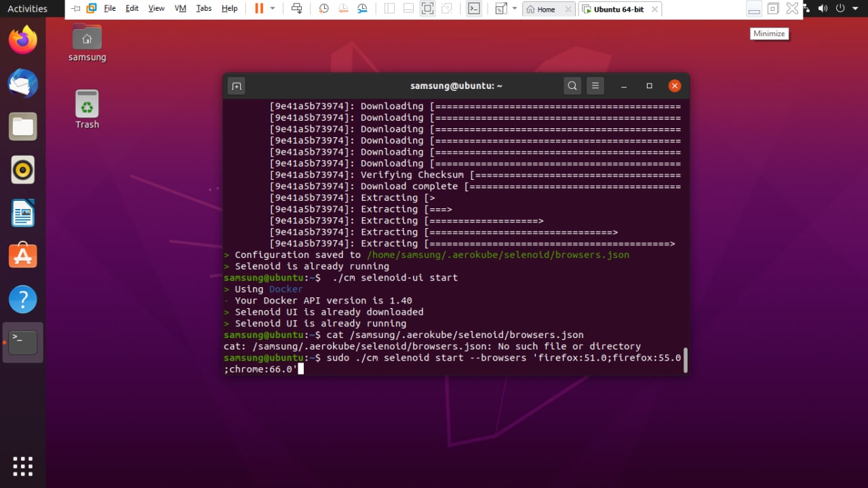Close the Home tab

coord(568,10)
